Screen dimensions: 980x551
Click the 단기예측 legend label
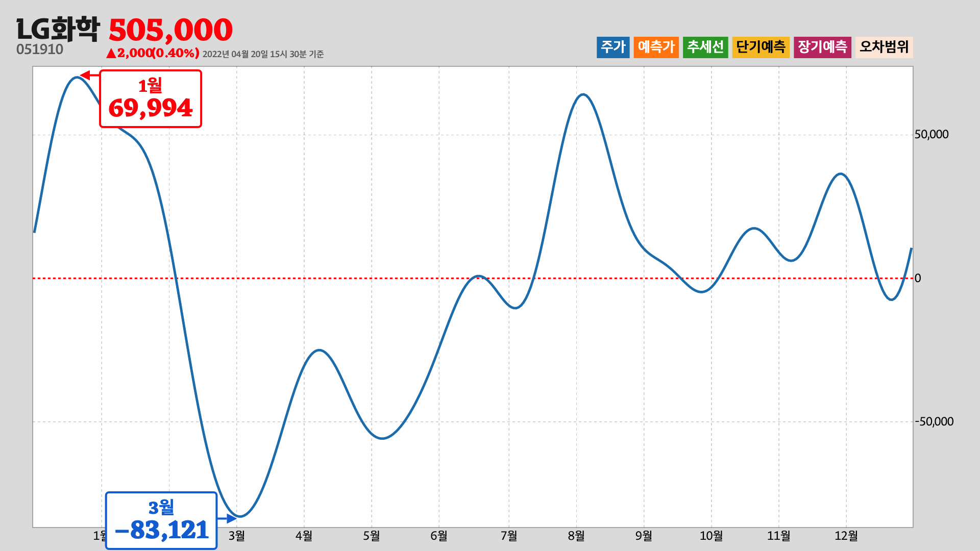[x=761, y=47]
